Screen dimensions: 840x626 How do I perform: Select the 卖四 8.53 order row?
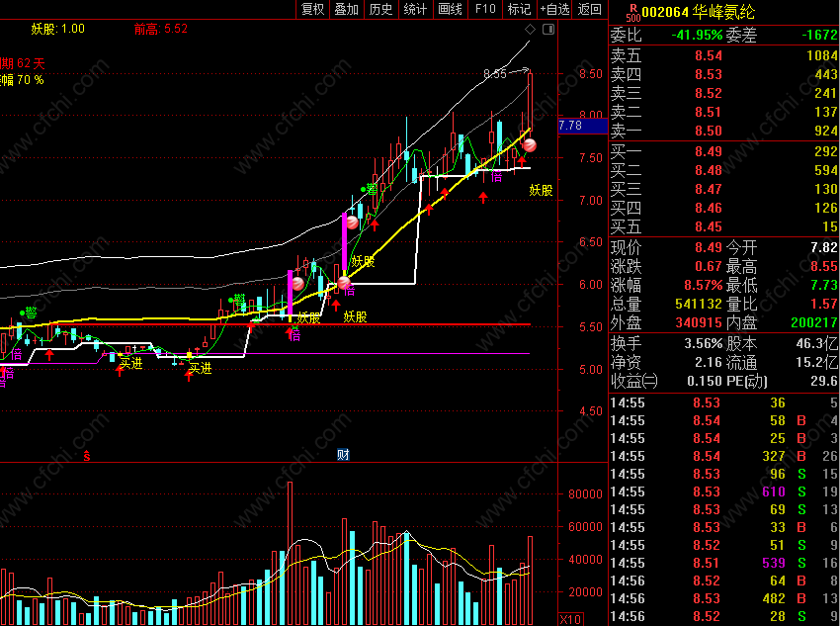[723, 74]
